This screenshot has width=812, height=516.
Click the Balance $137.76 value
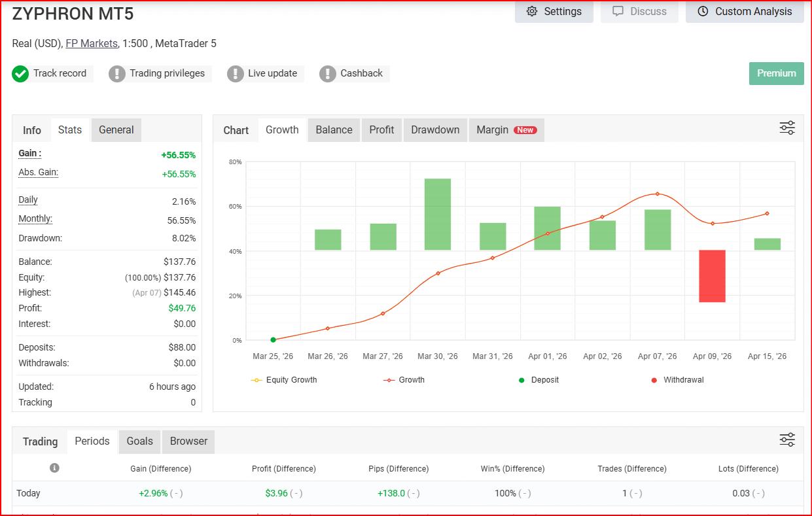coord(180,262)
